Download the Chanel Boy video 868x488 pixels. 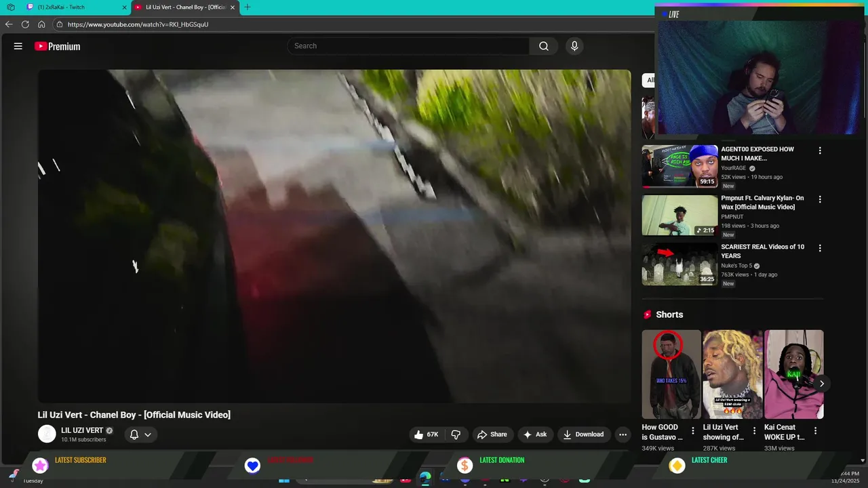coord(583,434)
